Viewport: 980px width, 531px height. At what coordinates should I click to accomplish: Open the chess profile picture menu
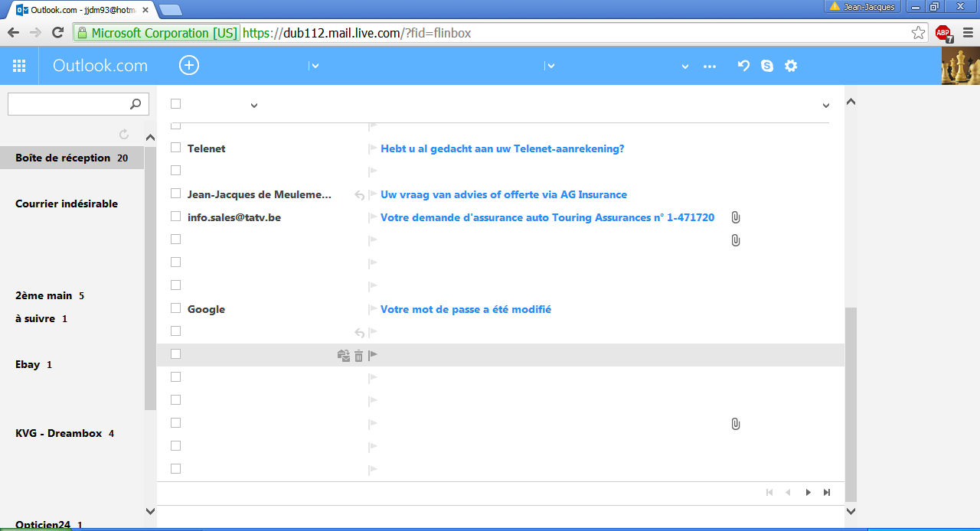point(960,66)
